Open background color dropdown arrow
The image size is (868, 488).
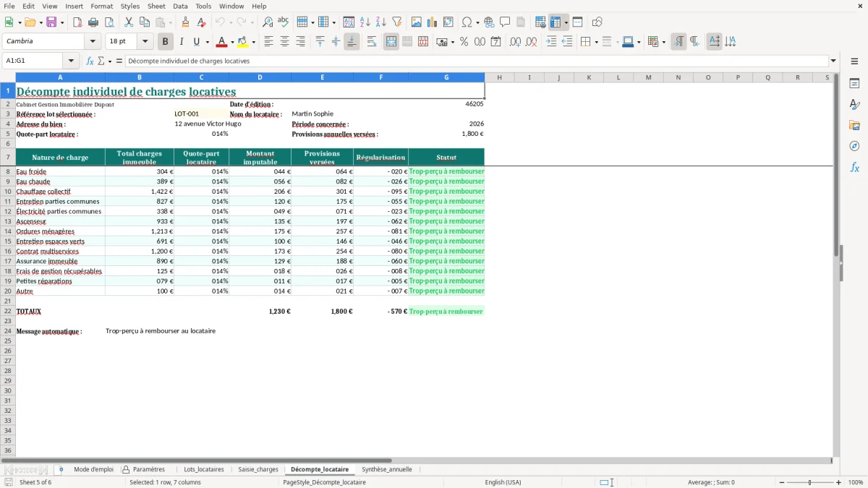click(253, 42)
